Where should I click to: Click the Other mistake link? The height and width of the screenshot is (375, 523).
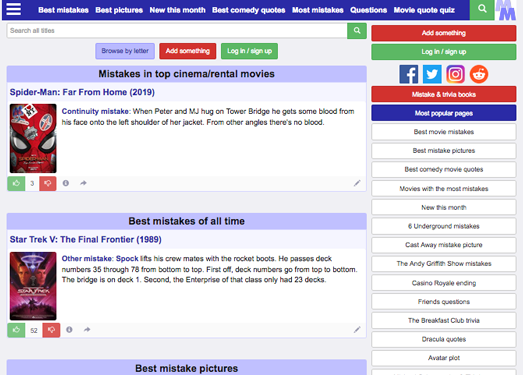pyautogui.click(x=87, y=259)
